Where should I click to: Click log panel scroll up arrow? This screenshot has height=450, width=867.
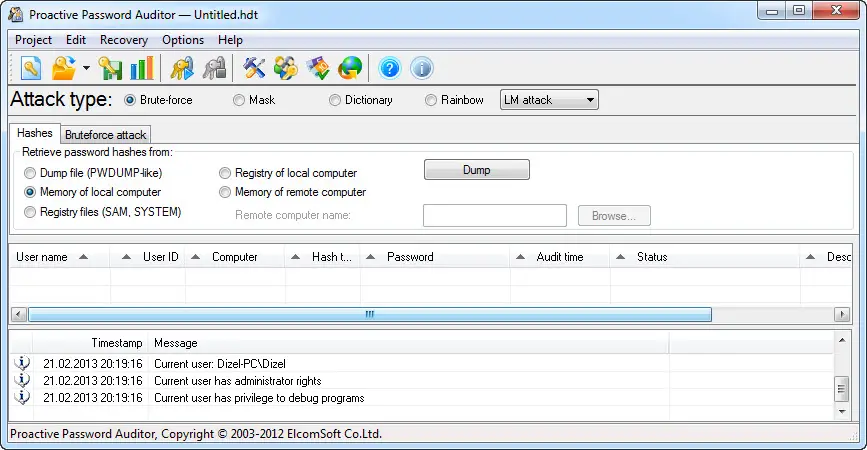pyautogui.click(x=842, y=340)
